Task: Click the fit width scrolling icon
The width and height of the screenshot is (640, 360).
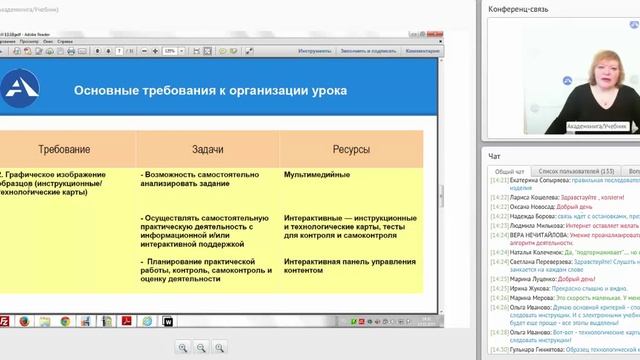Action: coord(197,51)
